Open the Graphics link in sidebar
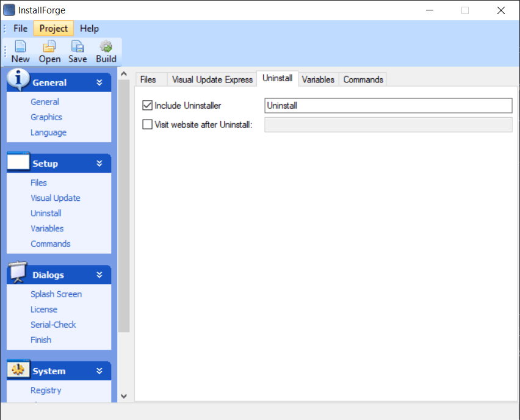Viewport: 520px width, 420px height. pyautogui.click(x=46, y=117)
